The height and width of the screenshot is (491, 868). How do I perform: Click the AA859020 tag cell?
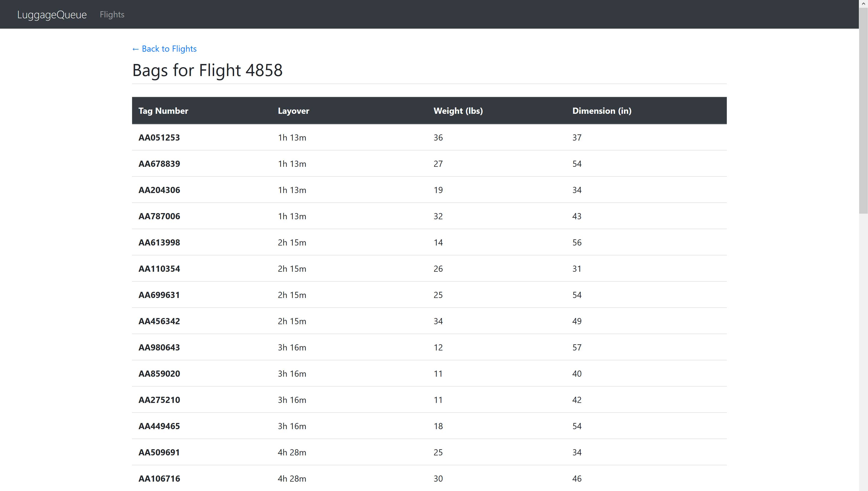(x=159, y=374)
